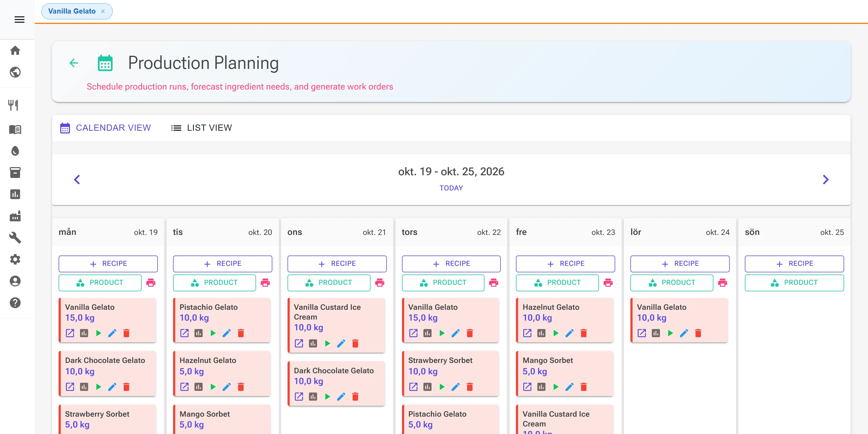Screen dimensions: 868x434
Task: Switch to List View tab
Action: coord(202,128)
